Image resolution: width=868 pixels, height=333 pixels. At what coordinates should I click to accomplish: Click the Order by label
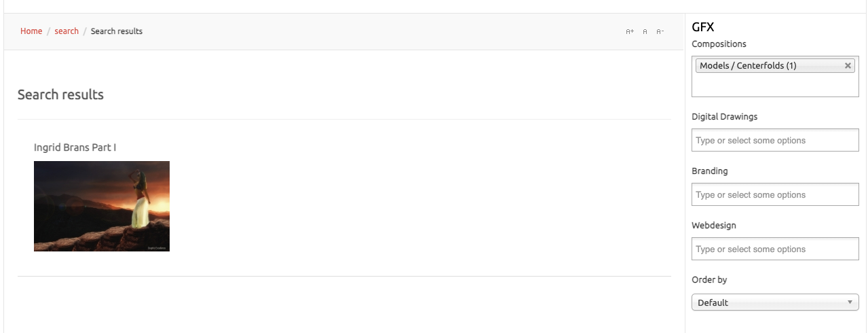click(x=709, y=280)
